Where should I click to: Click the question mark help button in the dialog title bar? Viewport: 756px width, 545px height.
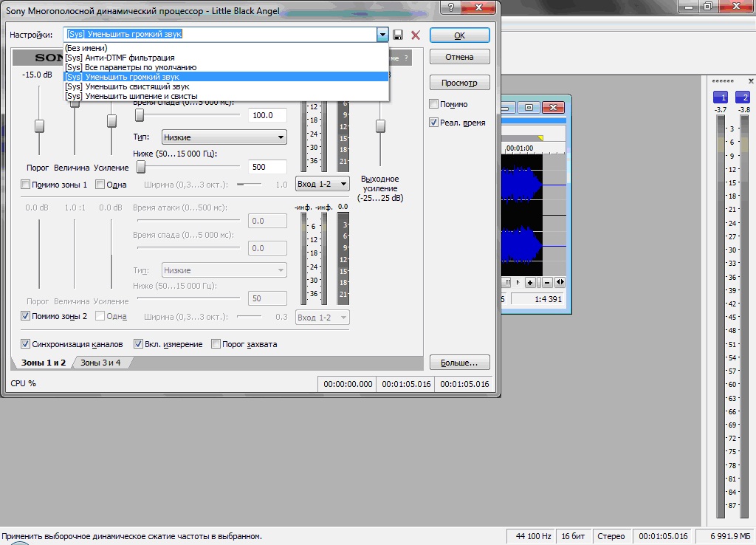pos(451,7)
